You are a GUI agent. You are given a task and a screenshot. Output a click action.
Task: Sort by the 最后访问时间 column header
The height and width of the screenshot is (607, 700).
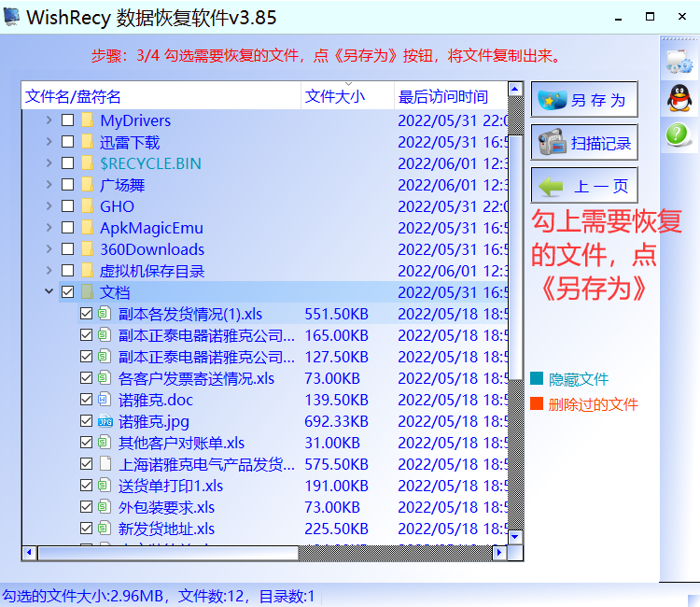(x=452, y=96)
